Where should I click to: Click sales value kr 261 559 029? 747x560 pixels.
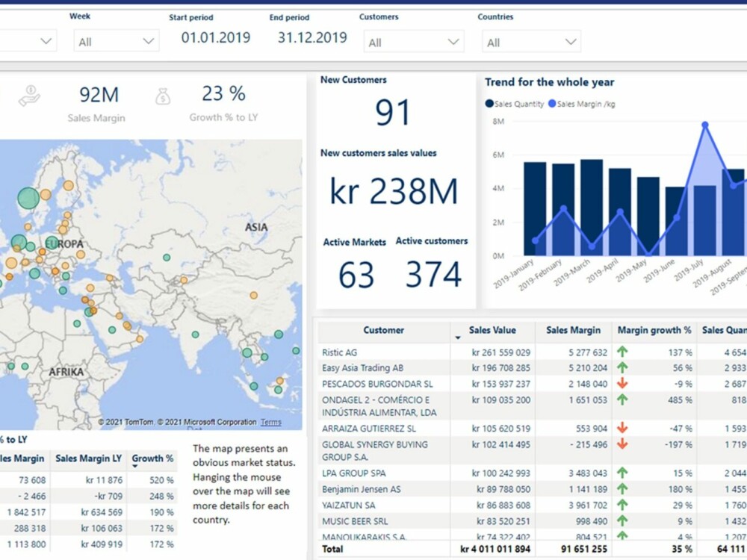pyautogui.click(x=500, y=352)
